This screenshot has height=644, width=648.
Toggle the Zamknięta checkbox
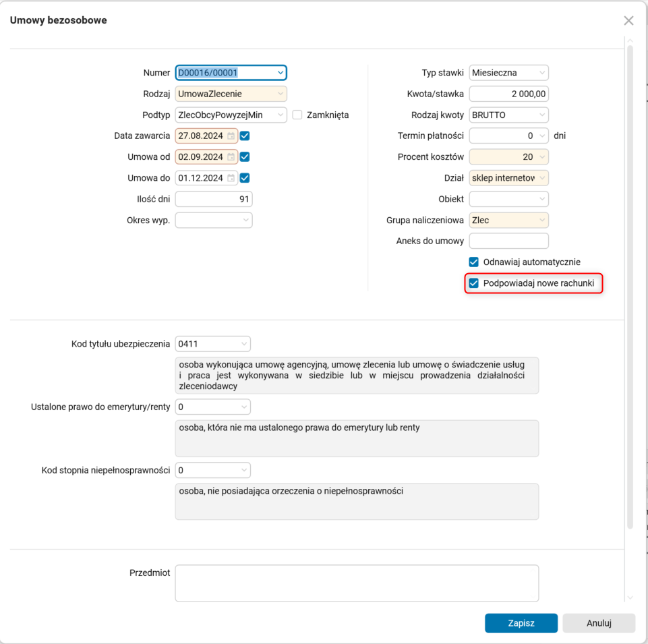click(297, 115)
